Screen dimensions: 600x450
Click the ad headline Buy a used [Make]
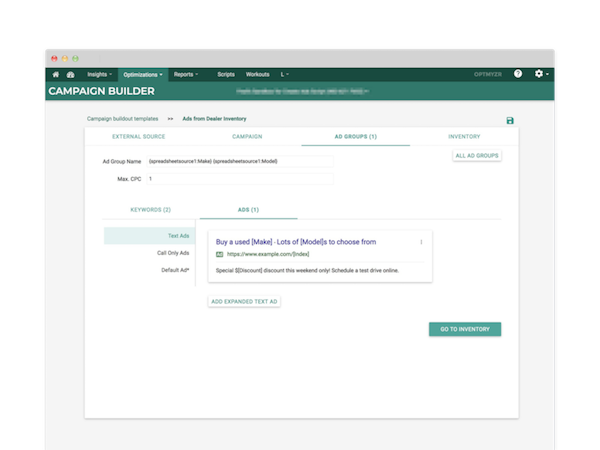tap(296, 242)
